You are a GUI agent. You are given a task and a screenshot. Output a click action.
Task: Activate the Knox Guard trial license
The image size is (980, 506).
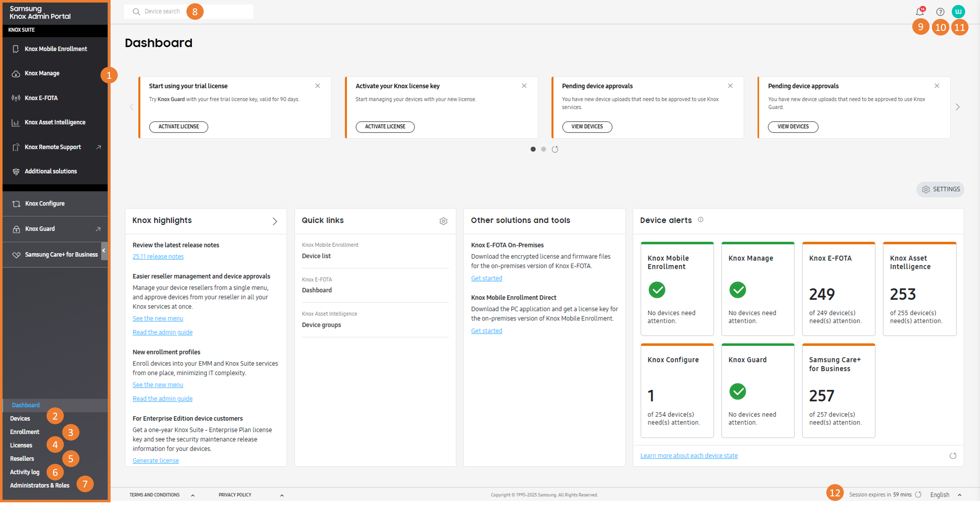click(178, 127)
